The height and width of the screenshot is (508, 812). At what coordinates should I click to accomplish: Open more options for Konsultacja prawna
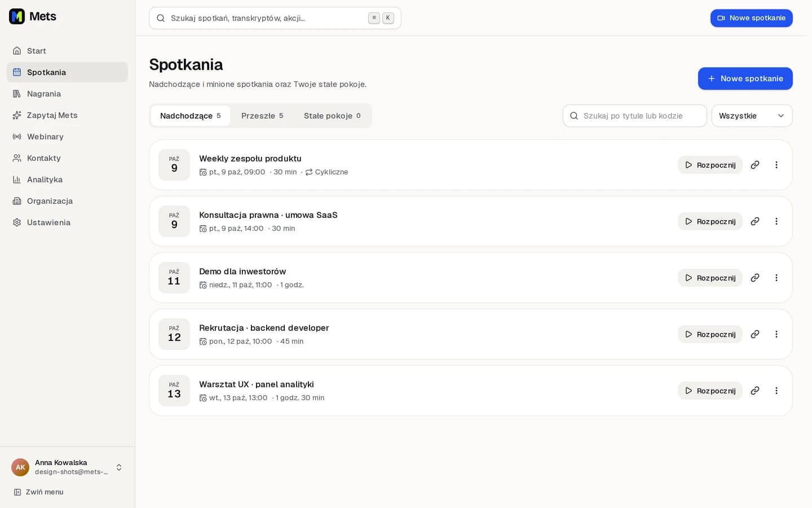coord(776,221)
